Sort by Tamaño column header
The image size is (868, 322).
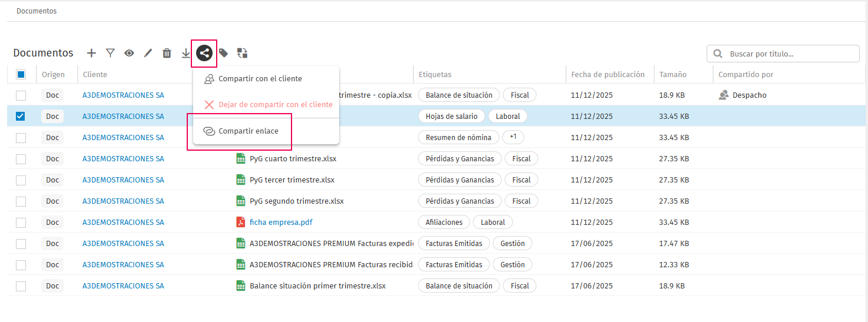pyautogui.click(x=672, y=74)
